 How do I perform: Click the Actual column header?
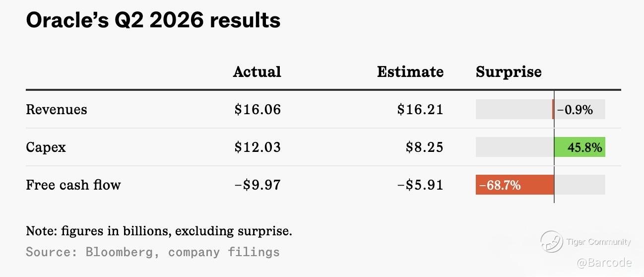point(257,71)
